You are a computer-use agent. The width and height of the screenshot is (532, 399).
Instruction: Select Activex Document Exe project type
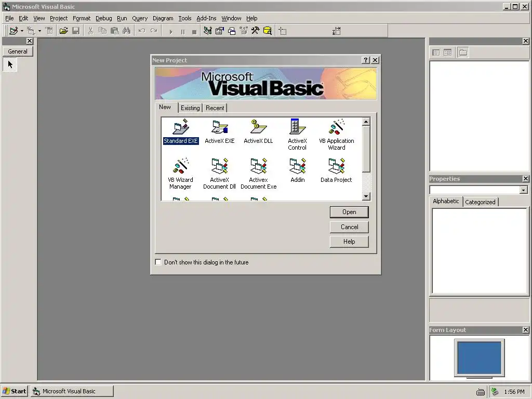tap(259, 174)
